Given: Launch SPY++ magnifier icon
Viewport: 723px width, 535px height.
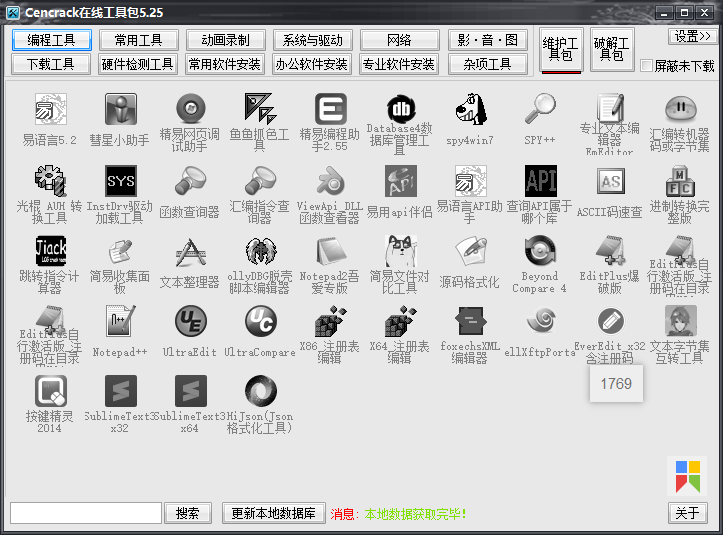Looking at the screenshot, I should tap(540, 109).
